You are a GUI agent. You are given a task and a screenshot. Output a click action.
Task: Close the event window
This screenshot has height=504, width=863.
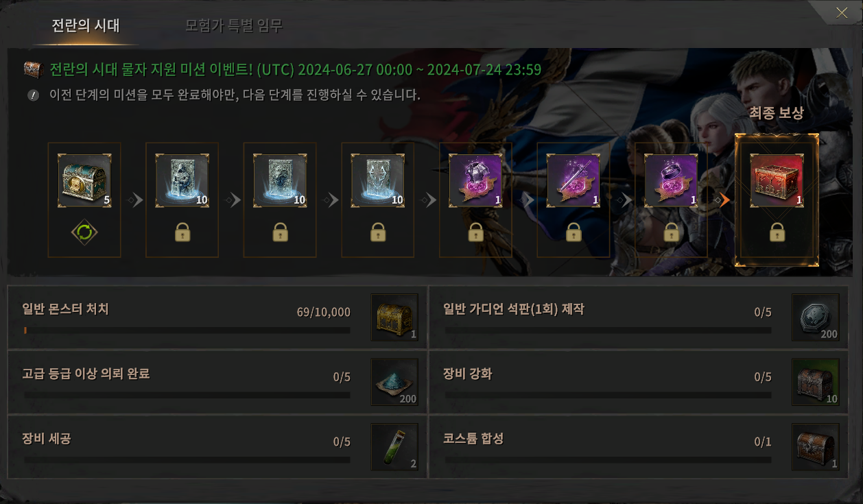coord(842,12)
